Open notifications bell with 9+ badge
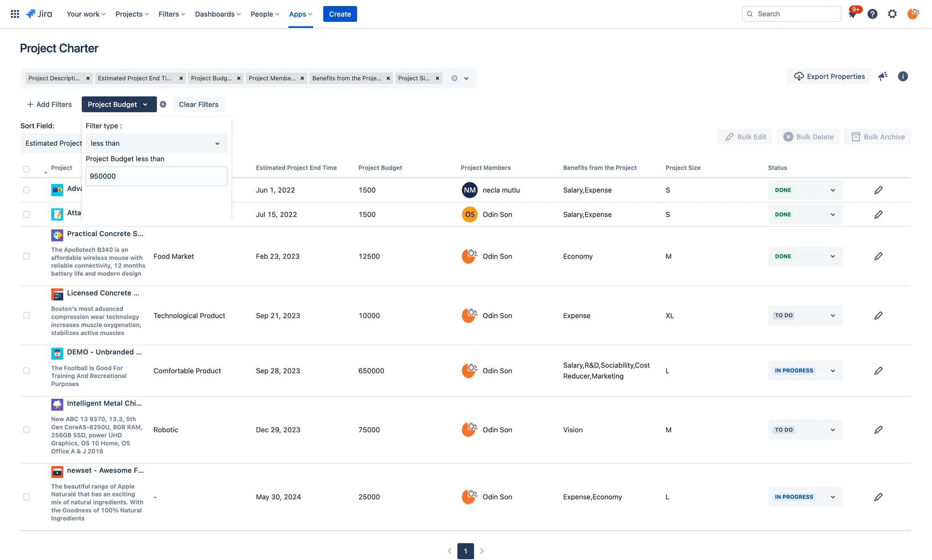Screen dimensions: 932x560 pyautogui.click(x=853, y=13)
